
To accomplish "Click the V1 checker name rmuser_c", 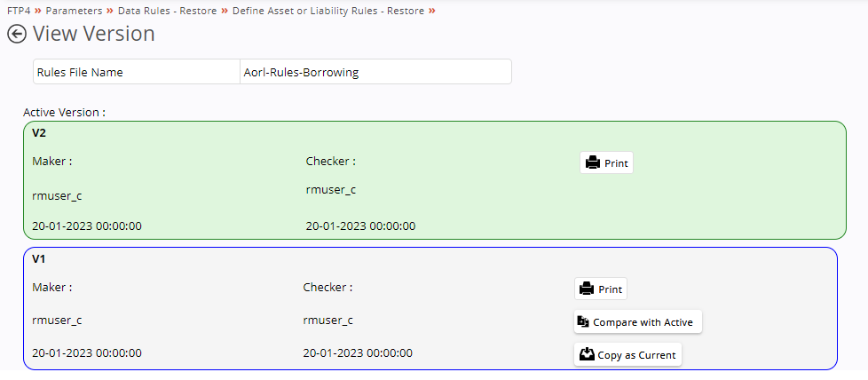I will point(328,320).
